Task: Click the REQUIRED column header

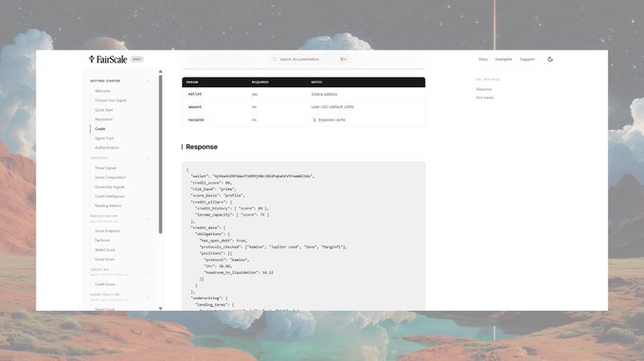Action: [x=260, y=82]
